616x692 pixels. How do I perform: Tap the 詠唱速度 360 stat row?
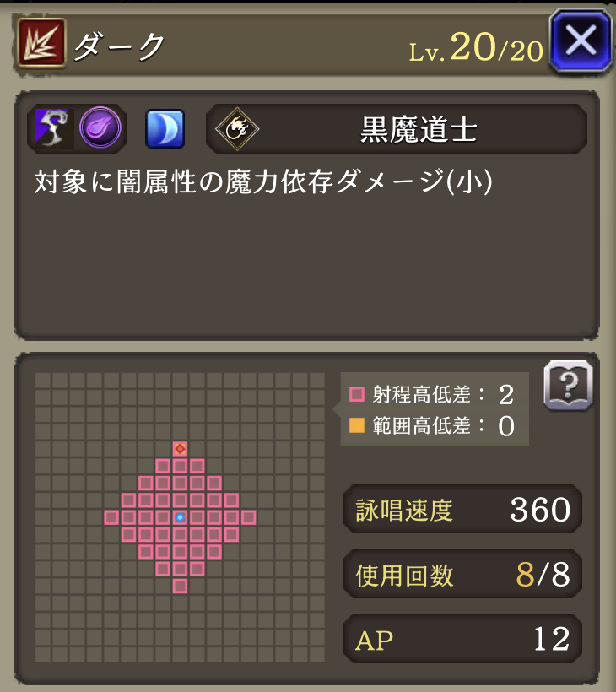(x=462, y=509)
